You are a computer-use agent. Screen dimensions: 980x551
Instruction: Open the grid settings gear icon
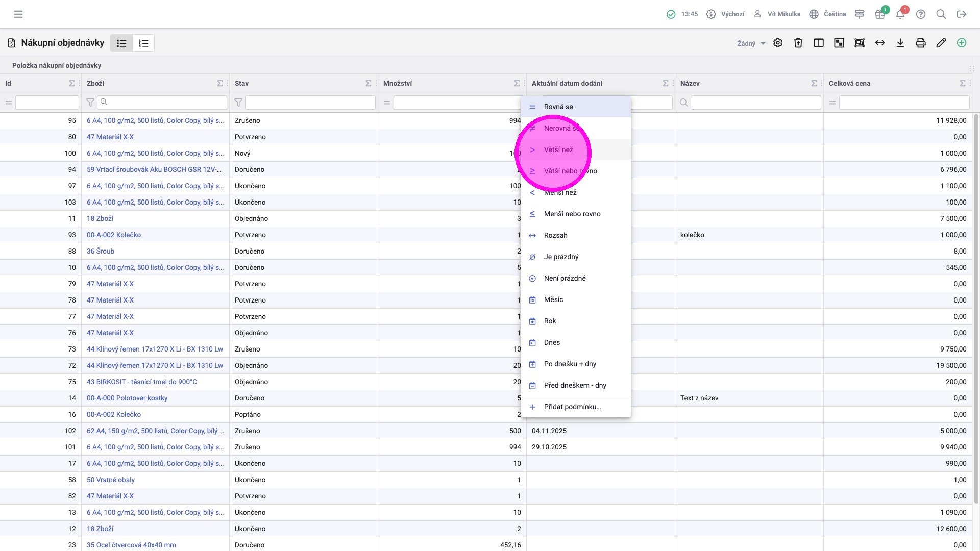[x=778, y=43]
